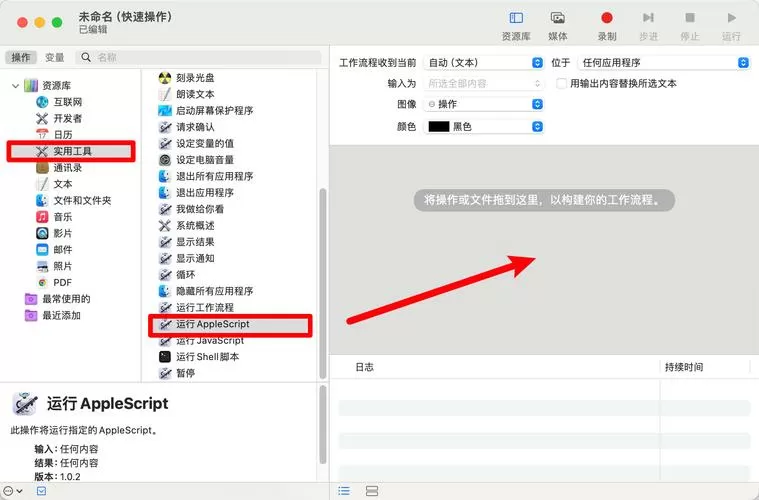Click the 持续时间 duration column header
The width and height of the screenshot is (759, 500).
684,367
